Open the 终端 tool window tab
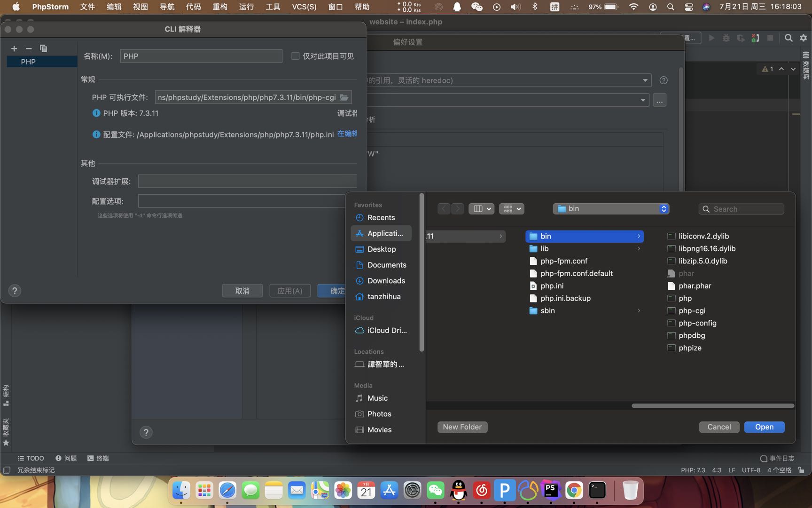 click(98, 458)
